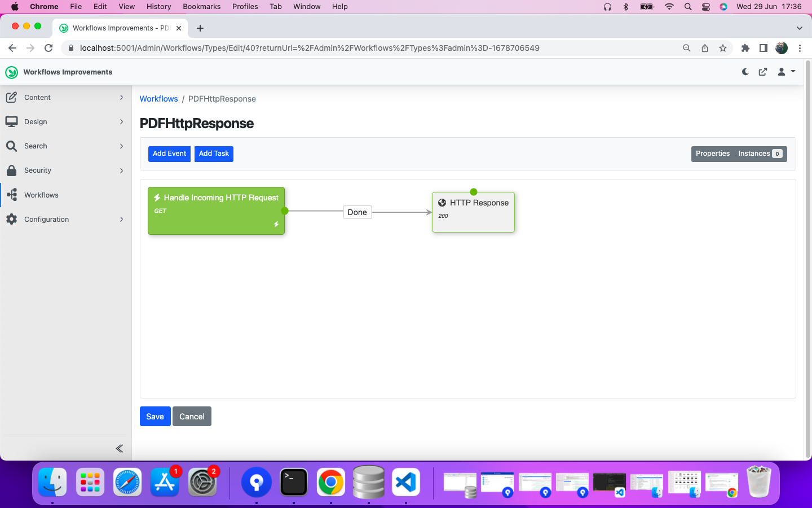Screen dimensions: 812x508
Task: Click the Configuration gear icon
Action: pos(11,219)
